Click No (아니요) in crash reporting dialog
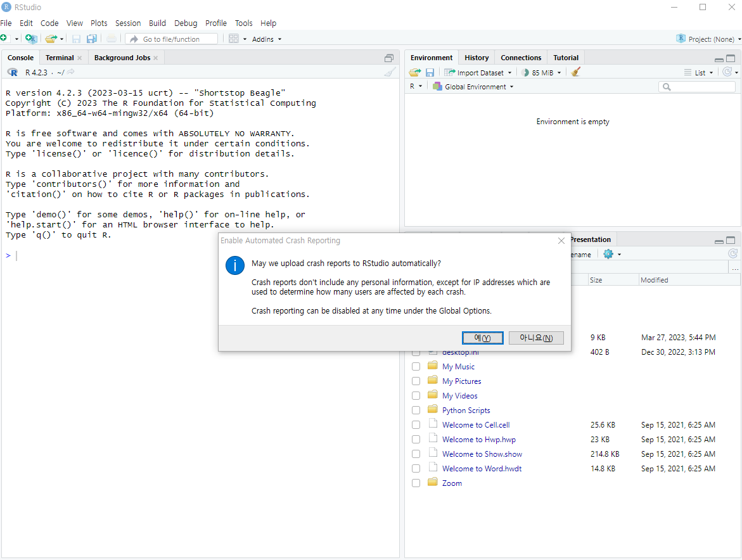Image resolution: width=742 pixels, height=560 pixels. click(x=536, y=338)
